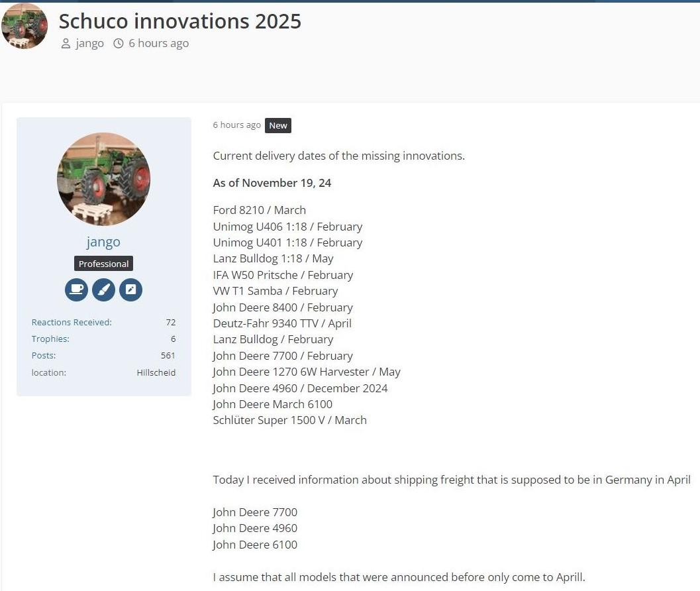The image size is (700, 591).
Task: Open jango's profile from the sidebar username
Action: coord(103,242)
